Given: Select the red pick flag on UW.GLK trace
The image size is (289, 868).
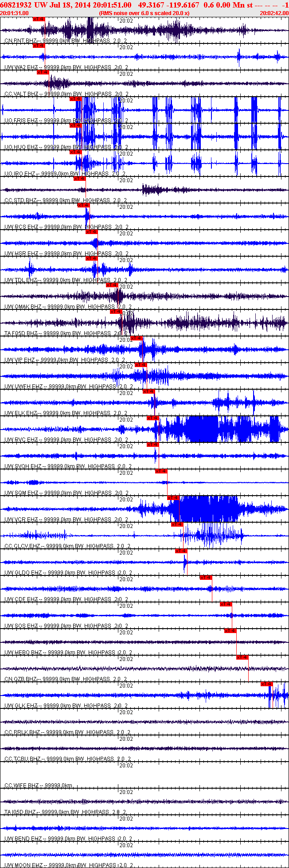Looking at the screenshot, I should (x=267, y=684).
